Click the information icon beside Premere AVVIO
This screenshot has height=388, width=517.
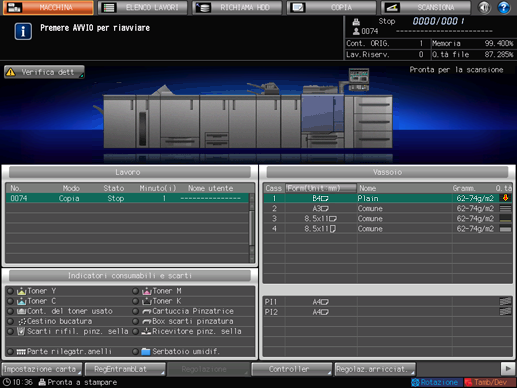coord(23,32)
